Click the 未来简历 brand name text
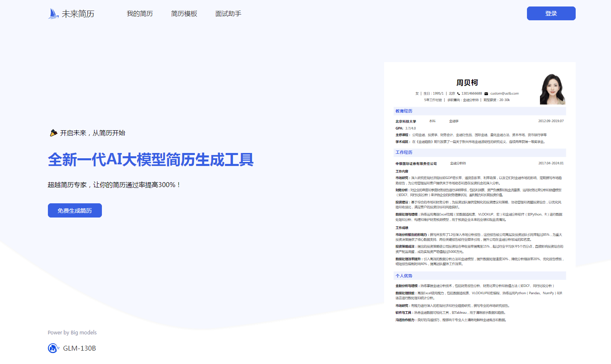The height and width of the screenshot is (364, 611). [78, 14]
